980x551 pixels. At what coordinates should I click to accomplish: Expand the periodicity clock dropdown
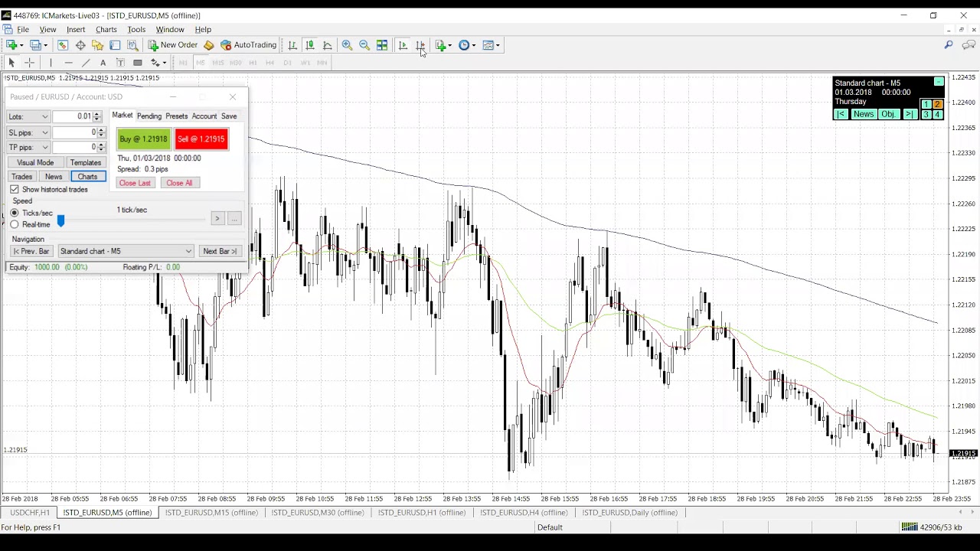pos(474,45)
